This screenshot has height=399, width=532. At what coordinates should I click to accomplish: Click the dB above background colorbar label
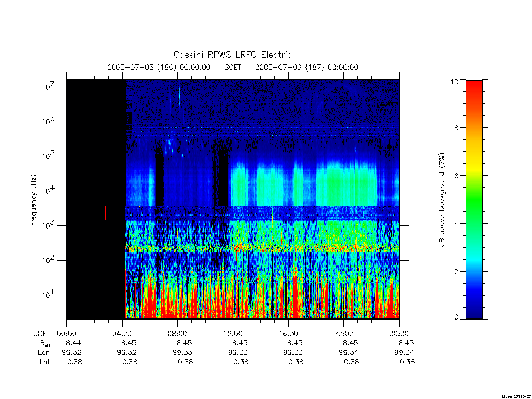[x=442, y=199]
